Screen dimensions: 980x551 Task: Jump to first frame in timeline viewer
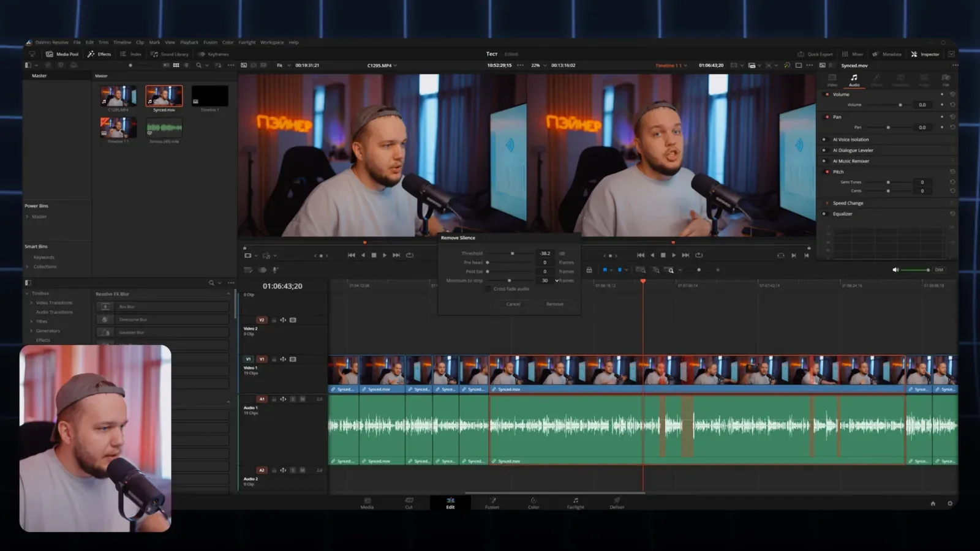click(x=641, y=255)
